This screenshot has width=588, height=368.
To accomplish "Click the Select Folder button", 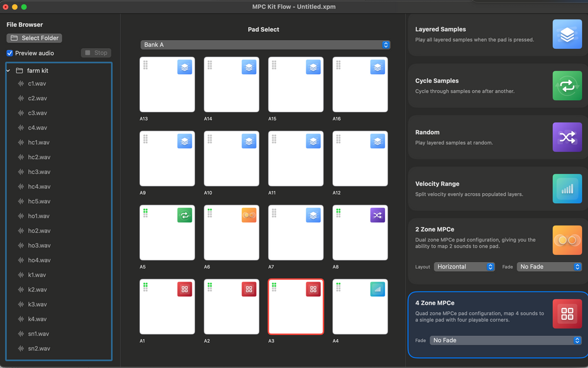I will (34, 38).
